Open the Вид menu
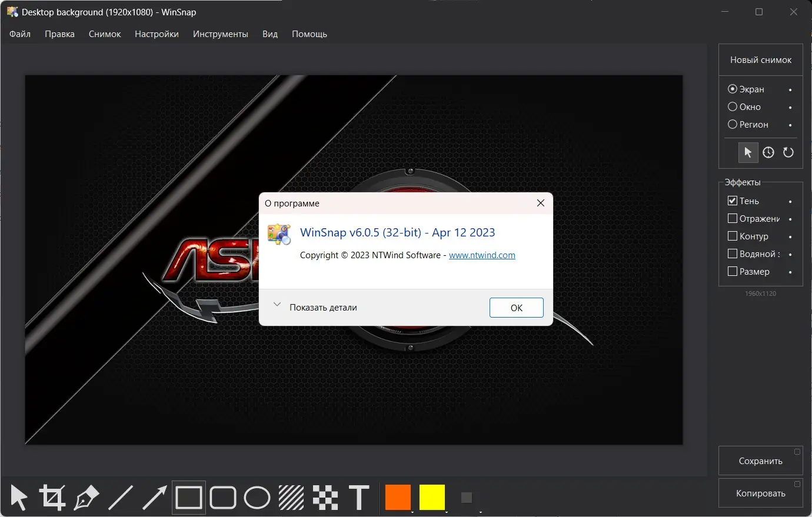 click(x=270, y=34)
